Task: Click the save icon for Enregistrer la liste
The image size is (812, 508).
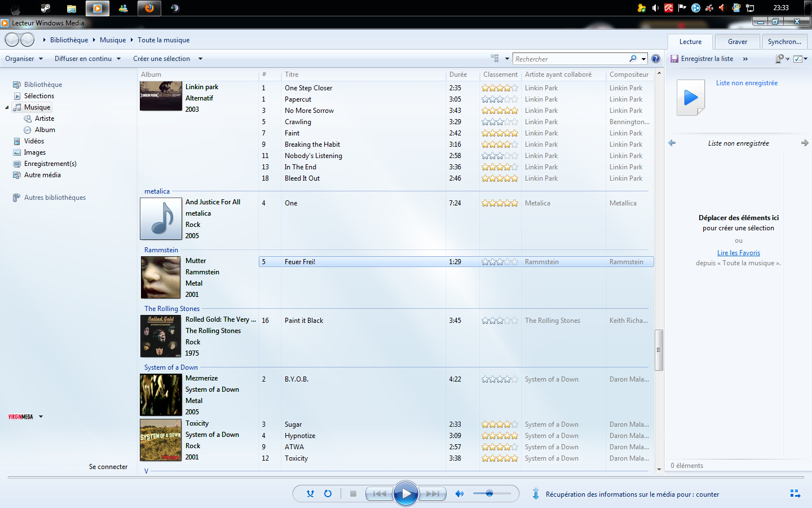Action: (674, 59)
